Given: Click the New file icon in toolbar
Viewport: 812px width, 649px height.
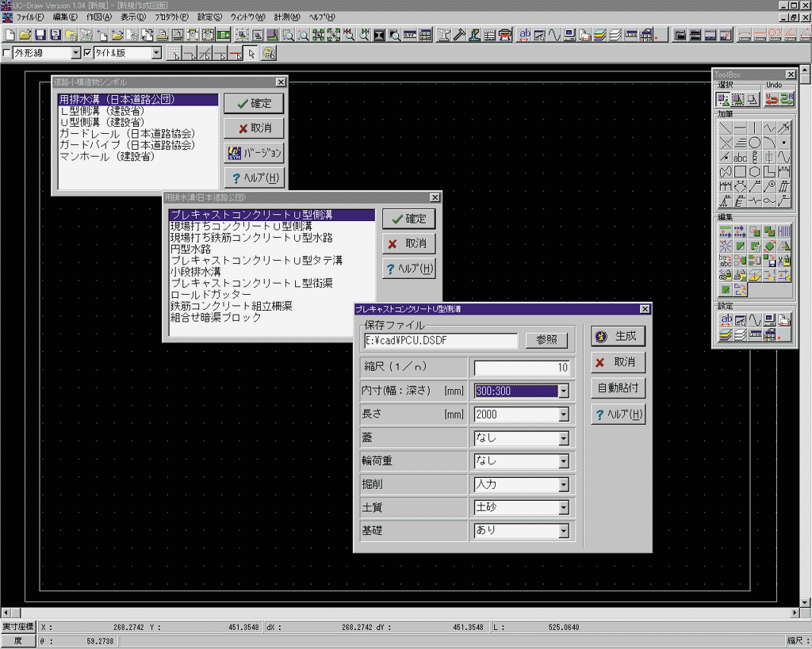Looking at the screenshot, I should 10,35.
